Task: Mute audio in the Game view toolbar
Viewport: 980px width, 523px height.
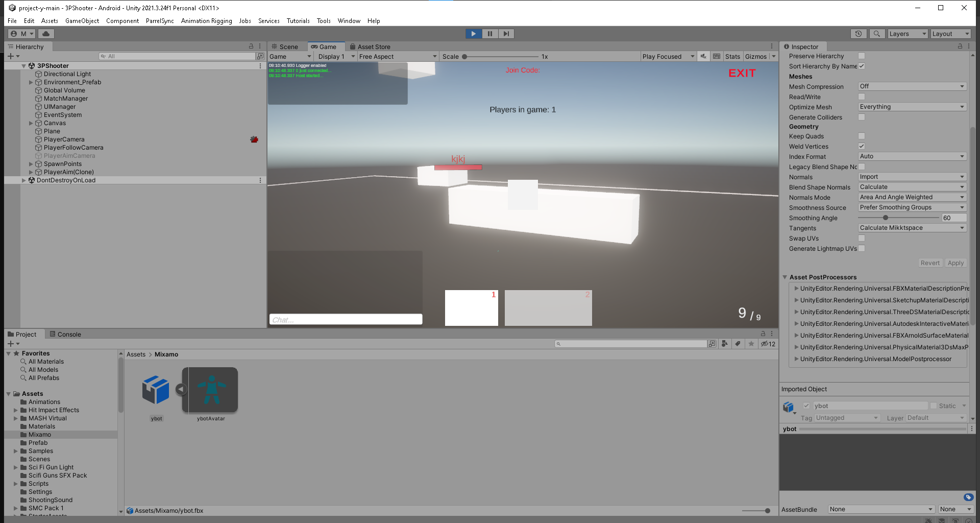Action: coord(703,56)
